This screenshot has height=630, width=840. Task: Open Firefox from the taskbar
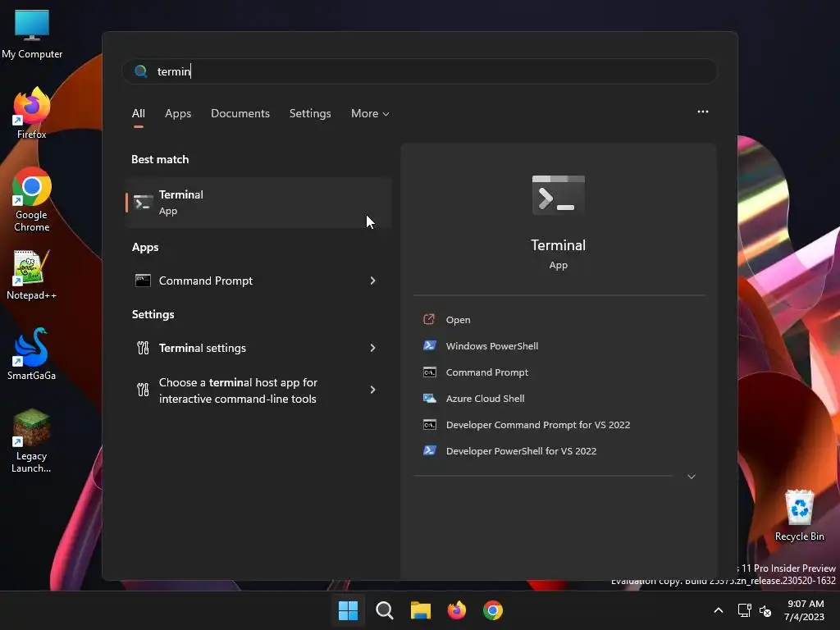pos(456,610)
